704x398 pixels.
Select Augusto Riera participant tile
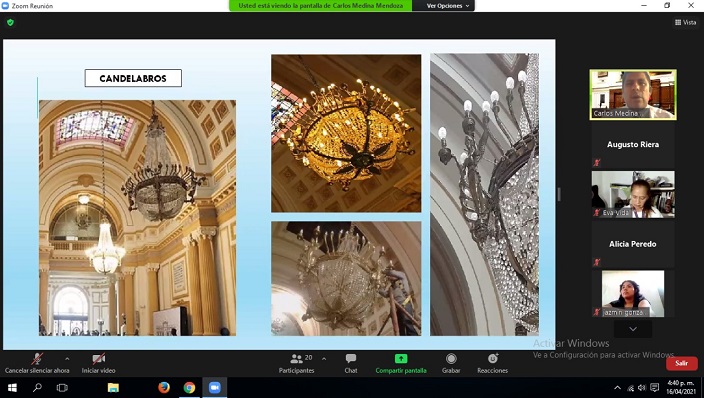pyautogui.click(x=633, y=145)
